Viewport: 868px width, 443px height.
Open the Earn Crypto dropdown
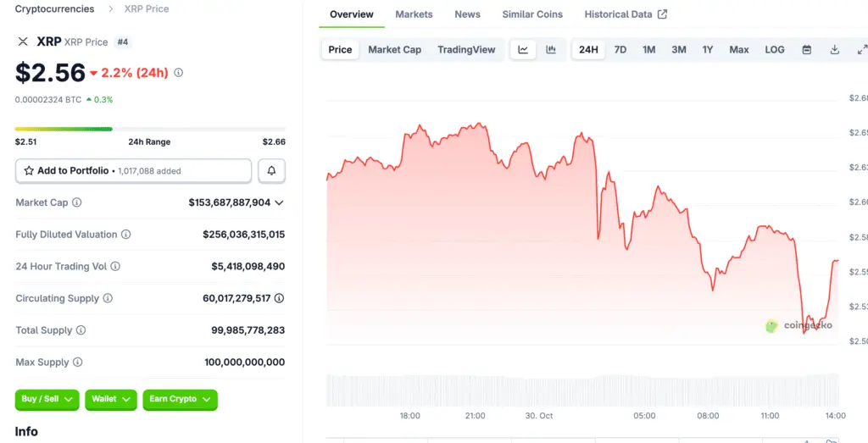180,399
